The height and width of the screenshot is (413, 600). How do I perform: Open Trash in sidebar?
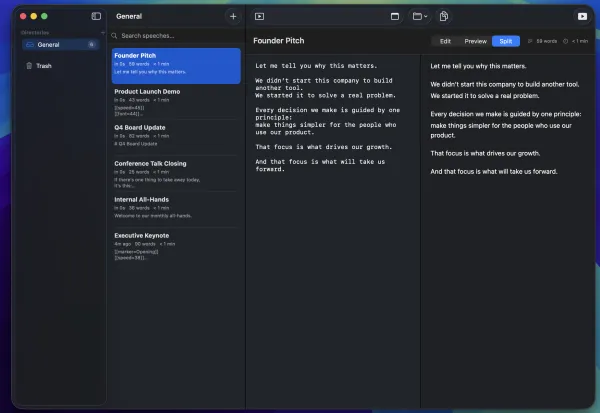pos(60,66)
